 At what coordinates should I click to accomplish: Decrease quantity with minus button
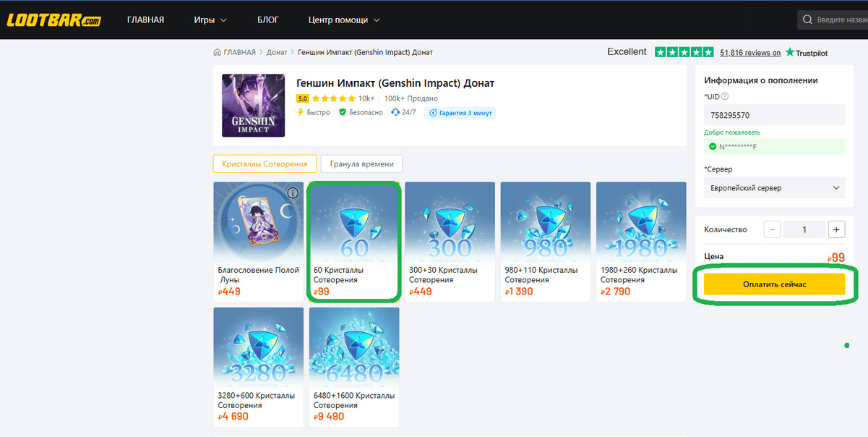coord(772,229)
